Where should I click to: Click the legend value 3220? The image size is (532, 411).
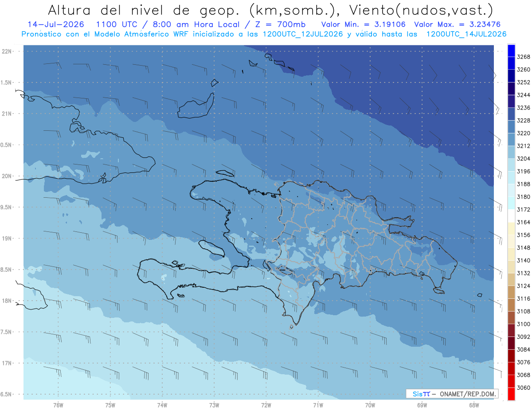(x=524, y=133)
